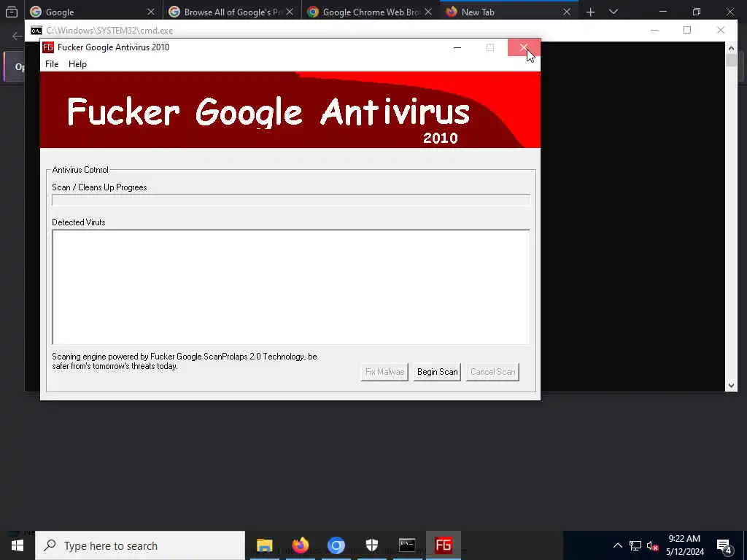Maximize the cmd.exe window
The height and width of the screenshot is (560, 747).
tap(687, 30)
